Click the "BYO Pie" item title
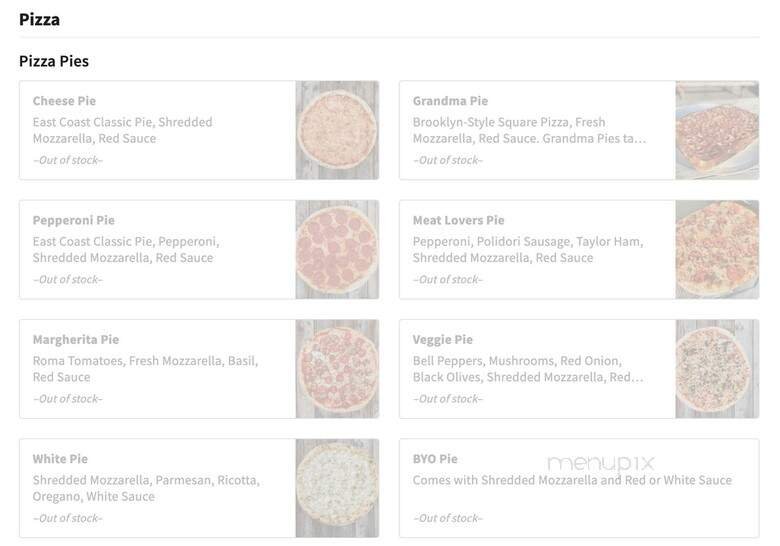780x546 pixels. click(x=435, y=459)
